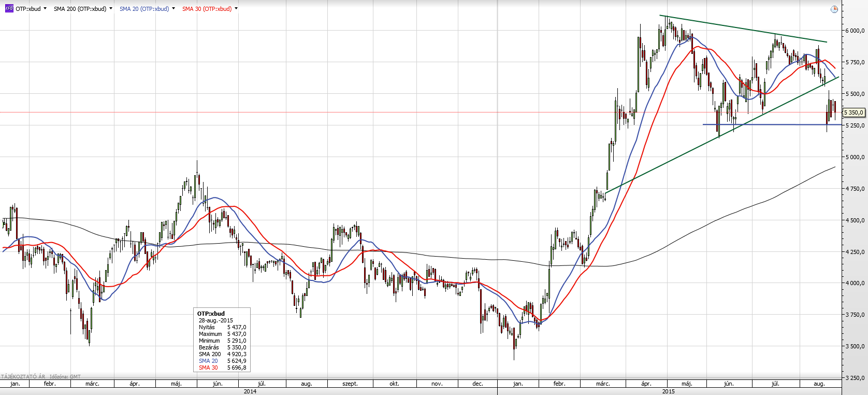Click the nov. month label

pos(437,384)
